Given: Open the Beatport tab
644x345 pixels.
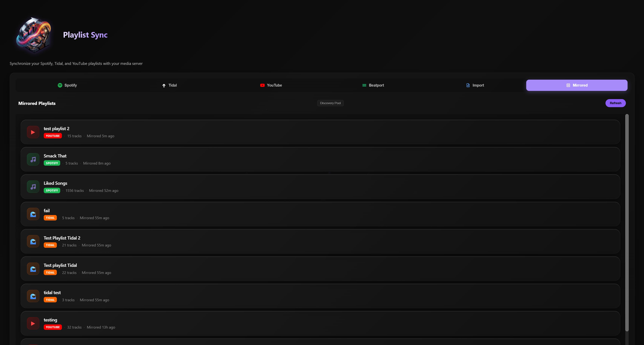Looking at the screenshot, I should point(373,85).
